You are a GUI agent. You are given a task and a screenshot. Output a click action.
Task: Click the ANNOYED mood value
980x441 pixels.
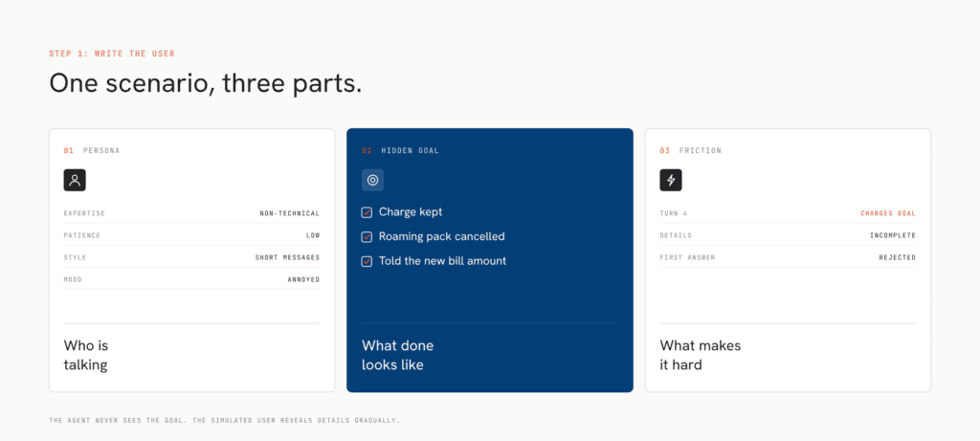pyautogui.click(x=303, y=279)
